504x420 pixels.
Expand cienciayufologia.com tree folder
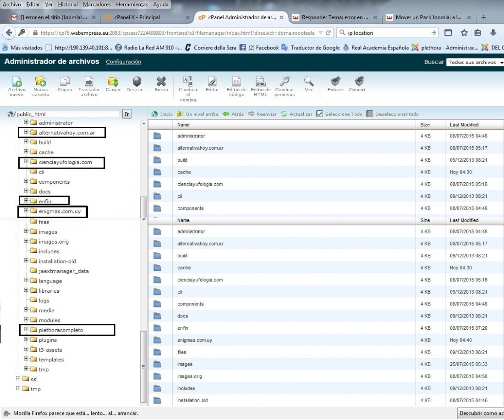coord(26,162)
